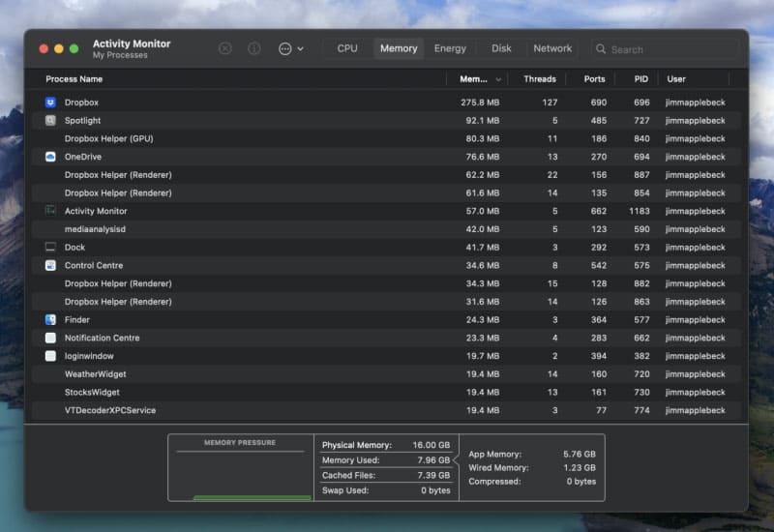This screenshot has height=532, width=774.
Task: Click the Compressed 0 bytes entry
Action: click(x=532, y=481)
